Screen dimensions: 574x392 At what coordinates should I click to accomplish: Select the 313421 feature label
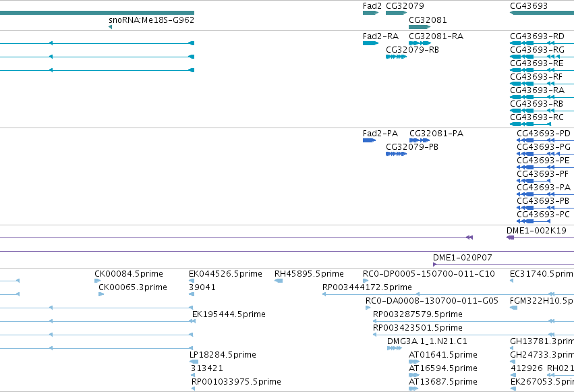(207, 368)
